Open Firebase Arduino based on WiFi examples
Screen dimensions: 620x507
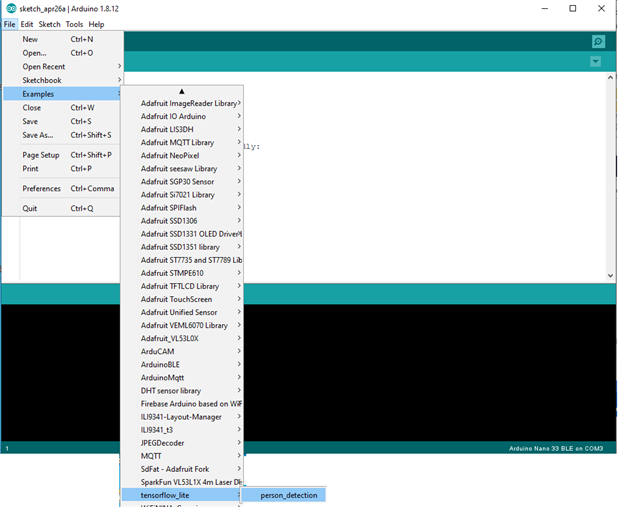(x=182, y=403)
